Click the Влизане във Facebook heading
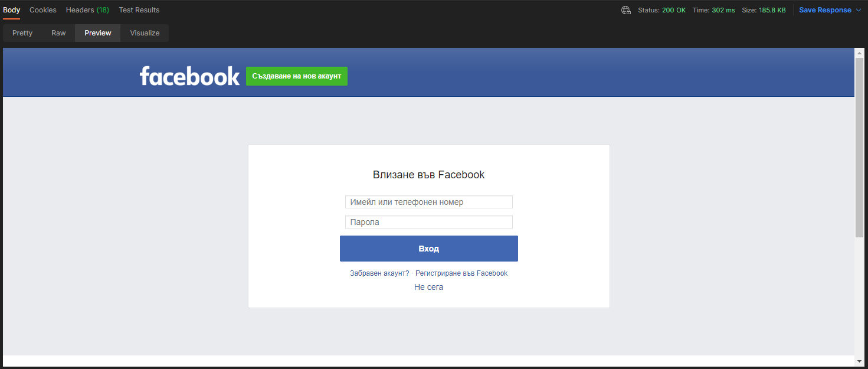 pyautogui.click(x=429, y=175)
